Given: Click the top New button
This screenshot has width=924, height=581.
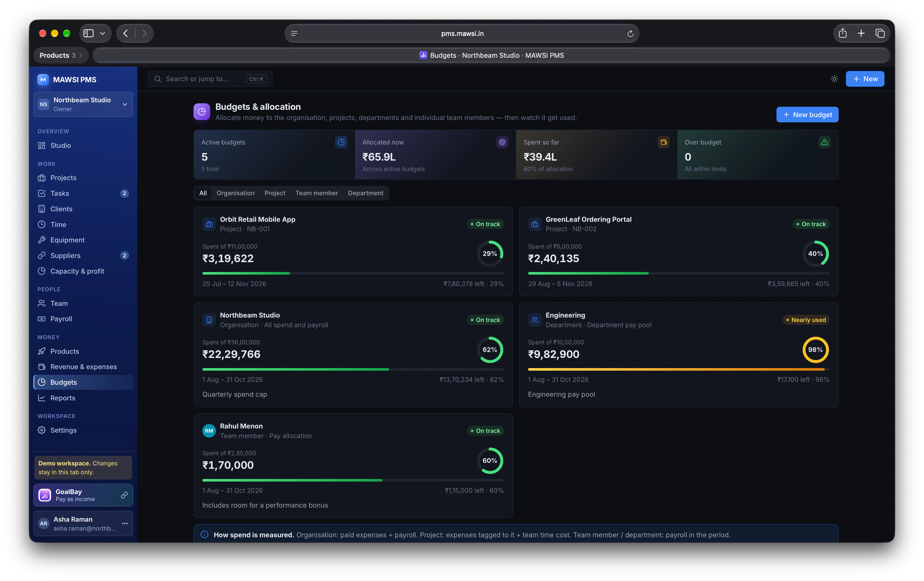Looking at the screenshot, I should click(x=865, y=79).
